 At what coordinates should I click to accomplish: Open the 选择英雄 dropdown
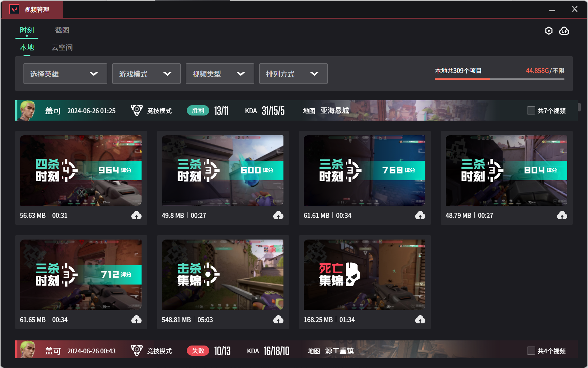65,74
